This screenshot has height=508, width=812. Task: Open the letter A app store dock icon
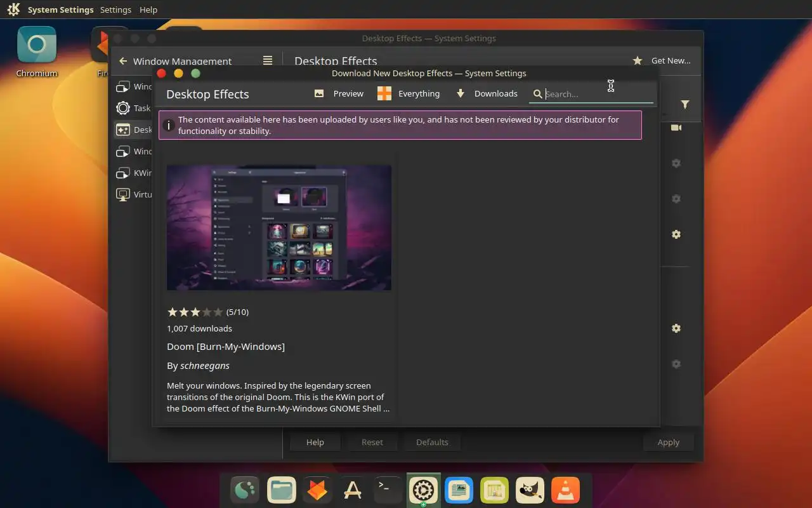click(x=352, y=491)
